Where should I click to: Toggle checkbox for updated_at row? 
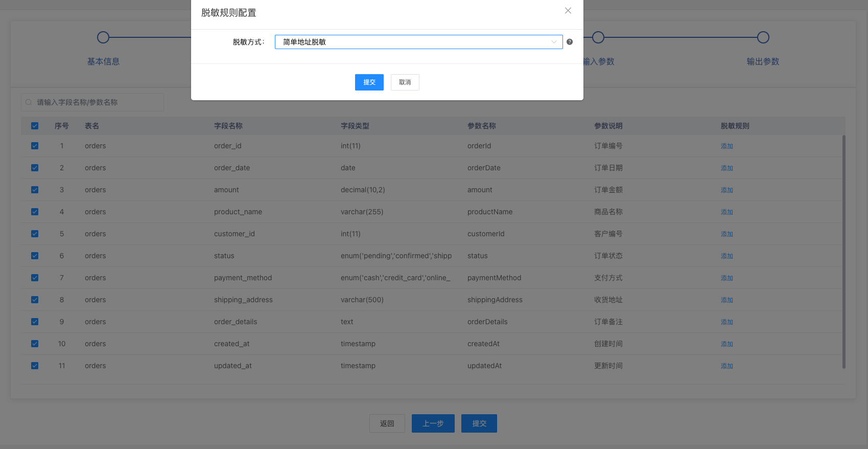[35, 366]
